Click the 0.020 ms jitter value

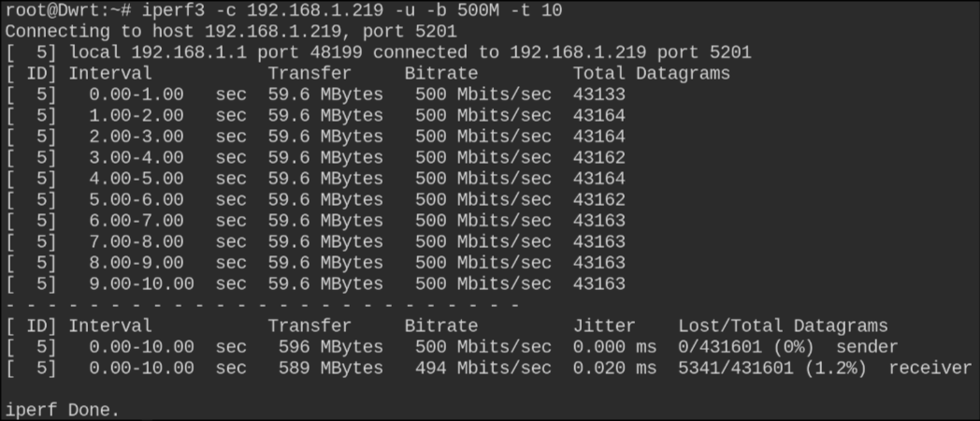[614, 368]
